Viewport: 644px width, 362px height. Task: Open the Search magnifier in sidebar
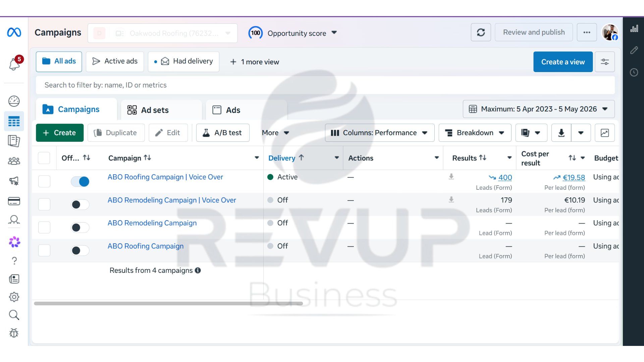tap(14, 315)
